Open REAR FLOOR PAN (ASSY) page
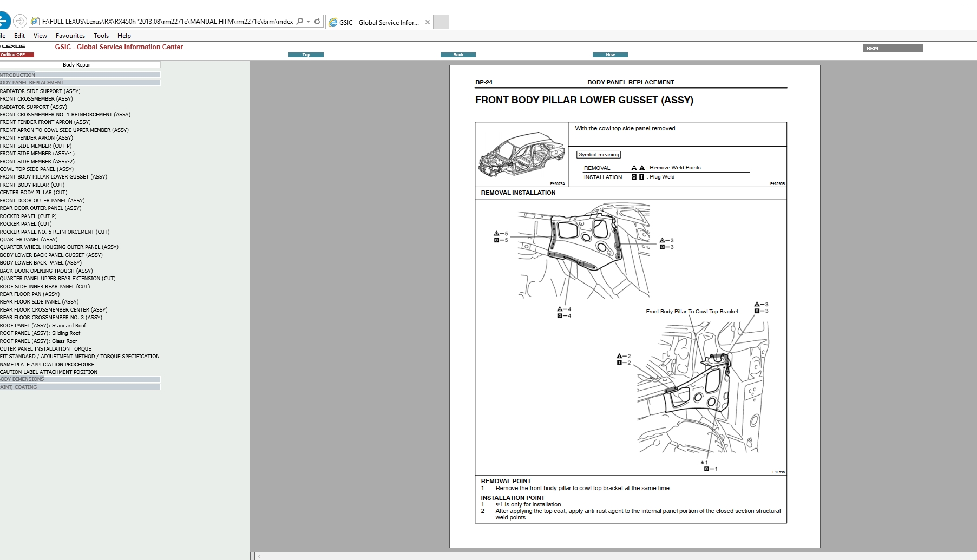This screenshot has width=977, height=560. pyautogui.click(x=30, y=294)
